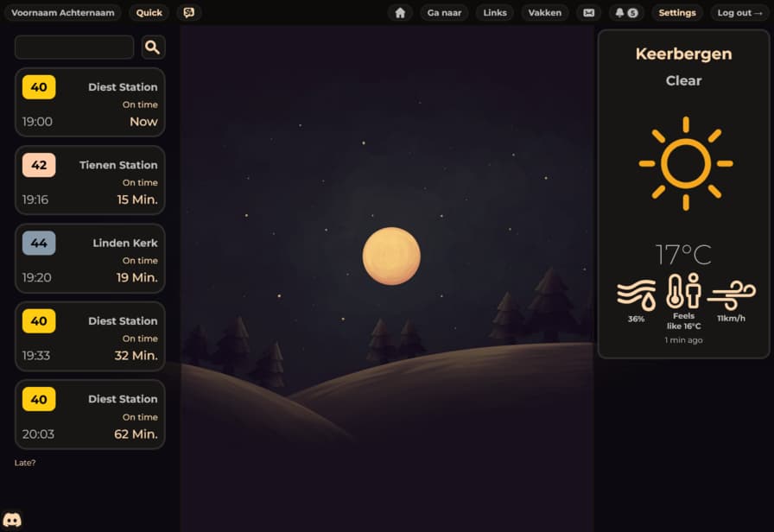Click the sun weather icon

(x=685, y=163)
